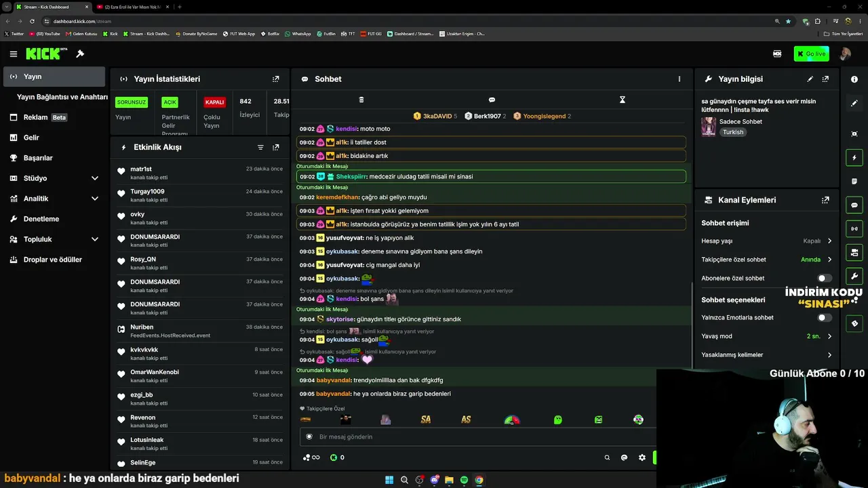Pop out the Yayın bilgisi panel

825,79
